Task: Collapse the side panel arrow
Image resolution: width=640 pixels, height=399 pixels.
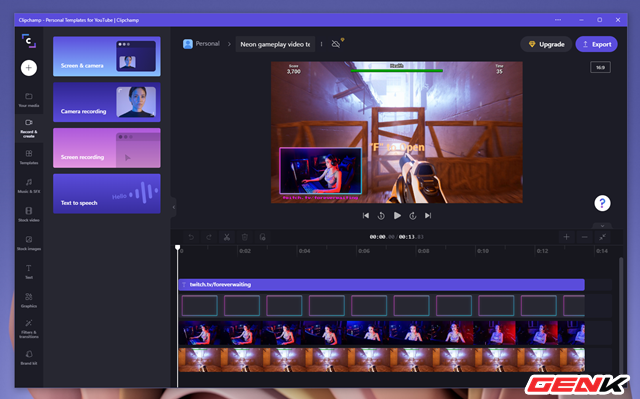Action: pos(173,207)
